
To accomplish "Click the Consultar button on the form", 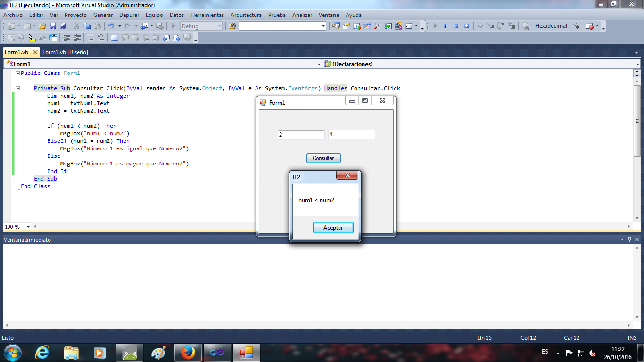I will point(323,158).
